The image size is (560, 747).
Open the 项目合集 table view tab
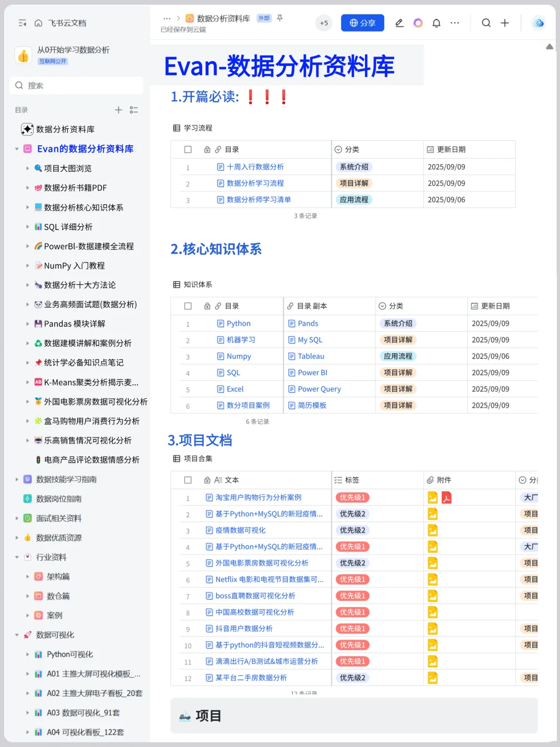[x=193, y=459]
